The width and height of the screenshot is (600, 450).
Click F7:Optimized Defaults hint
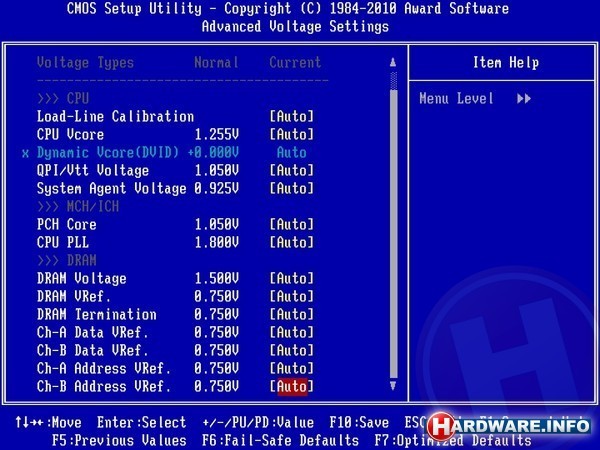pos(453,440)
